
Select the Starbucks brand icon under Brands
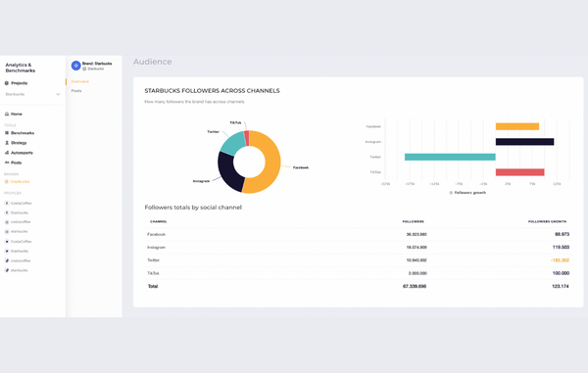coord(7,182)
